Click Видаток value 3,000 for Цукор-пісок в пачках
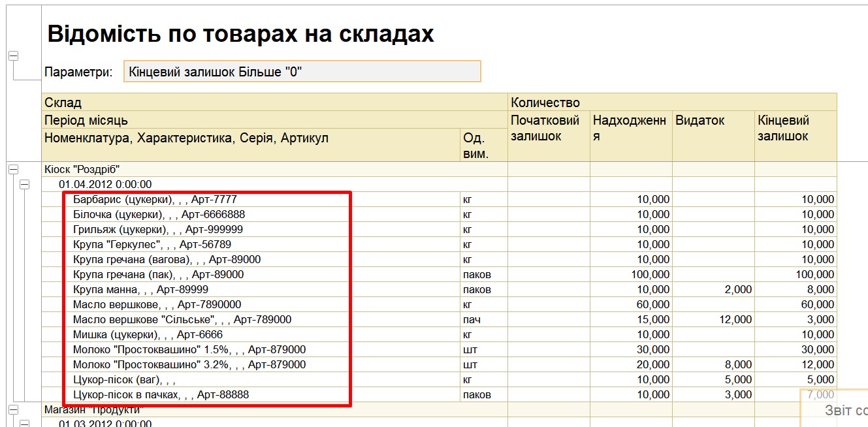Viewport: 868px width, 427px height. pyautogui.click(x=713, y=395)
